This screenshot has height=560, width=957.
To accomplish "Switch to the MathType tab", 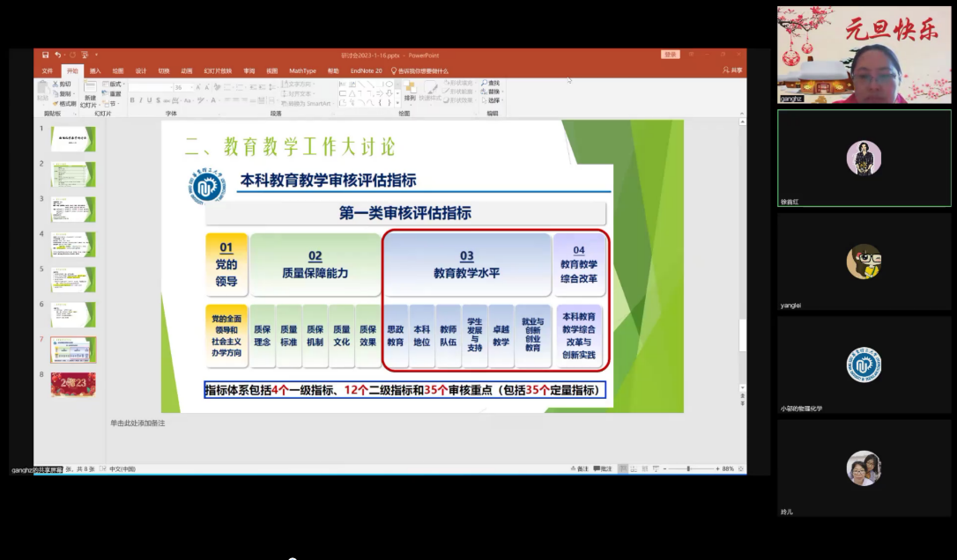I will pyautogui.click(x=302, y=70).
